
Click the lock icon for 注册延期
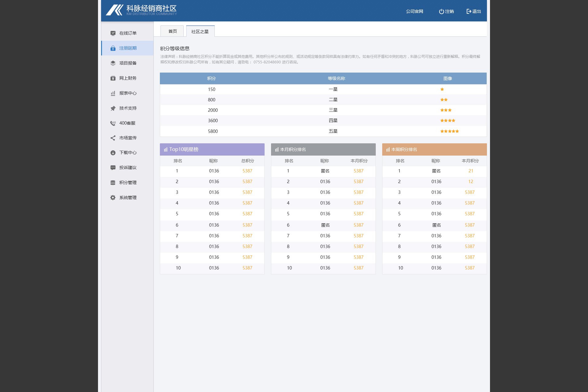point(113,48)
